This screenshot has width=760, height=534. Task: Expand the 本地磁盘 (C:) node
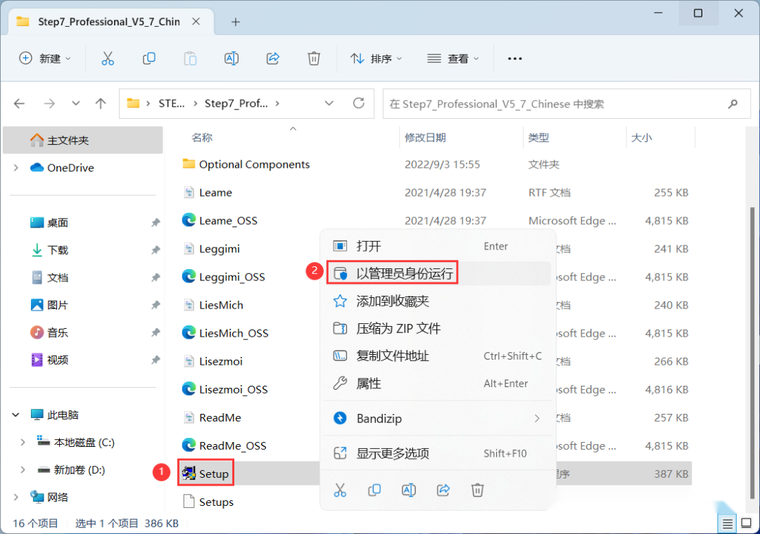coord(22,442)
